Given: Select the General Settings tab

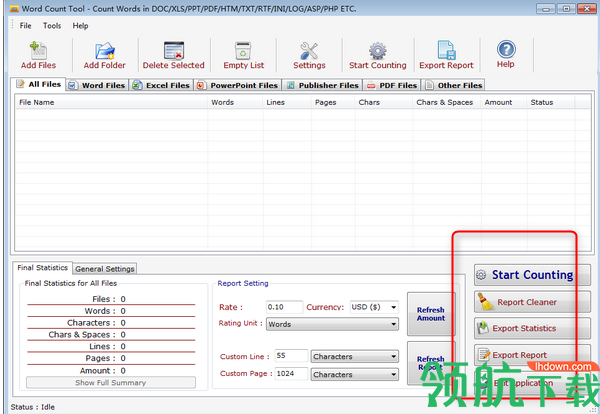Looking at the screenshot, I should point(104,269).
